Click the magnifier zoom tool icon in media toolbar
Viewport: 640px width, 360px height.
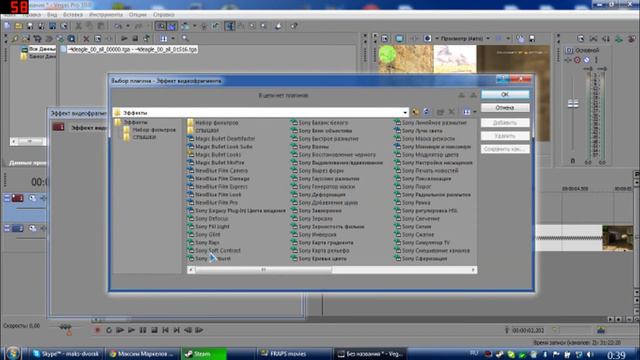(x=185, y=38)
